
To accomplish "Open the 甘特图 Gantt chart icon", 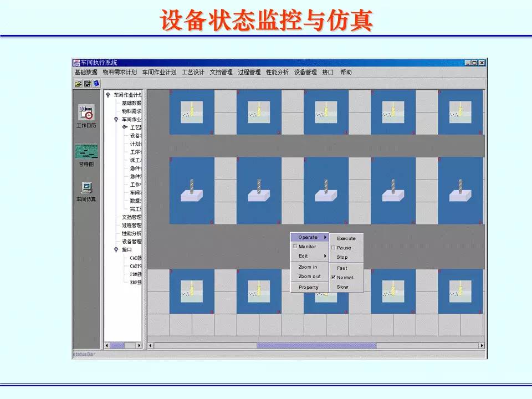I will [x=86, y=152].
